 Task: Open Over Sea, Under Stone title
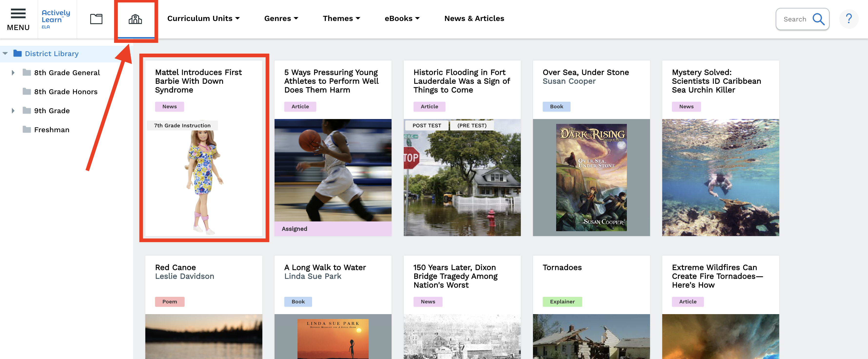pyautogui.click(x=586, y=72)
